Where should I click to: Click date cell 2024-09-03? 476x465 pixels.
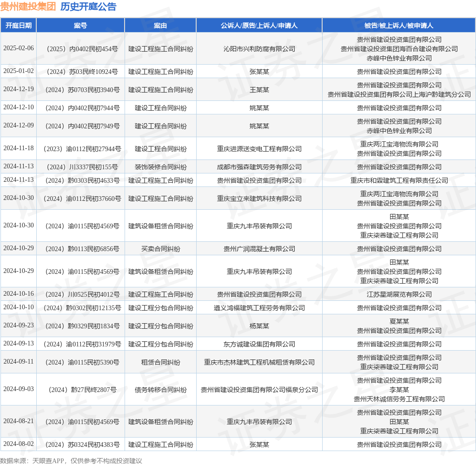coord(19,389)
